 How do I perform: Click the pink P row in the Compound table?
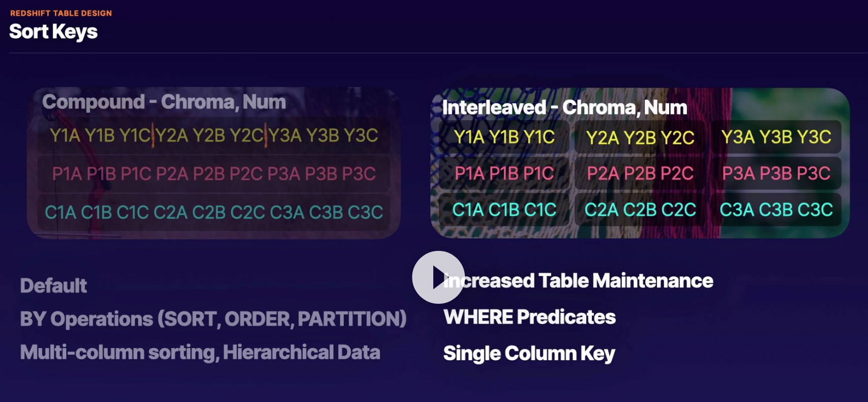pyautogui.click(x=214, y=174)
